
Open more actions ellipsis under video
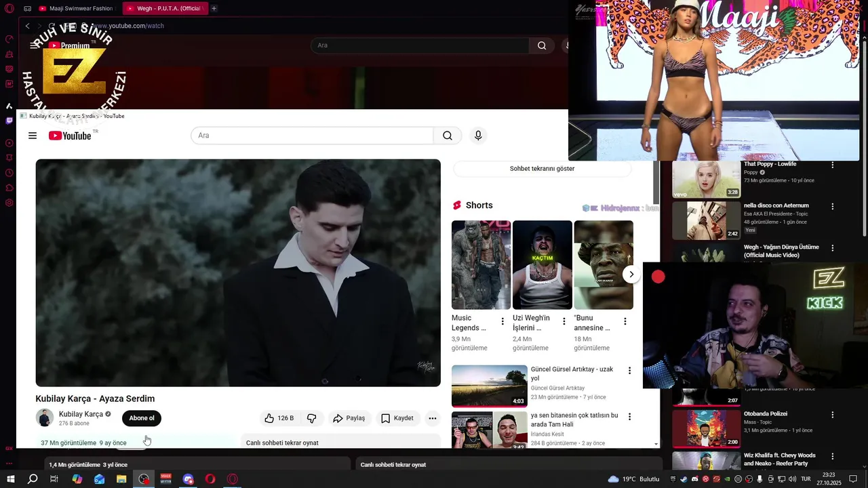click(x=433, y=418)
